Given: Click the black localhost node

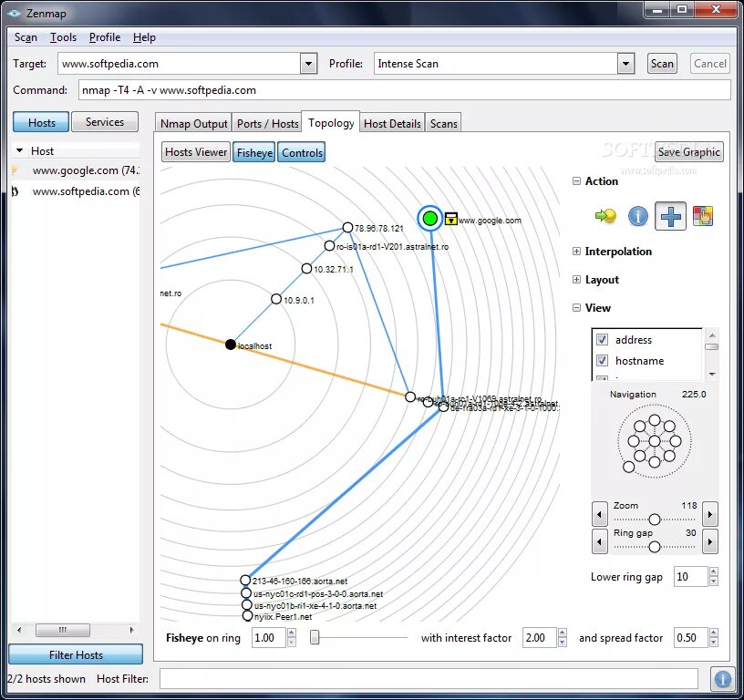Looking at the screenshot, I should (230, 345).
